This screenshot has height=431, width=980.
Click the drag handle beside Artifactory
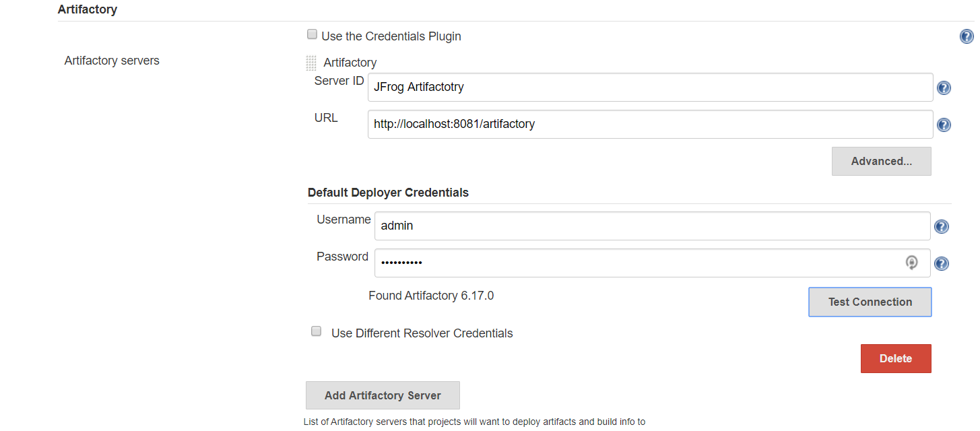[311, 63]
